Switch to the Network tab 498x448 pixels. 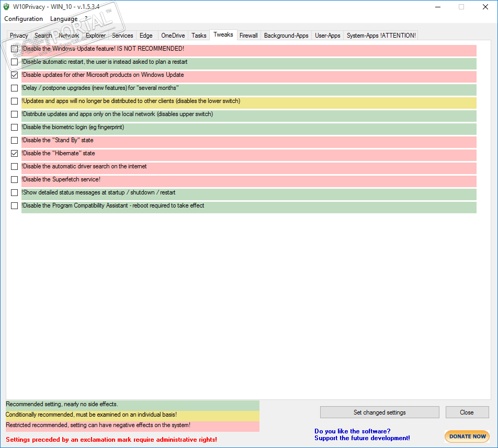pyautogui.click(x=69, y=36)
